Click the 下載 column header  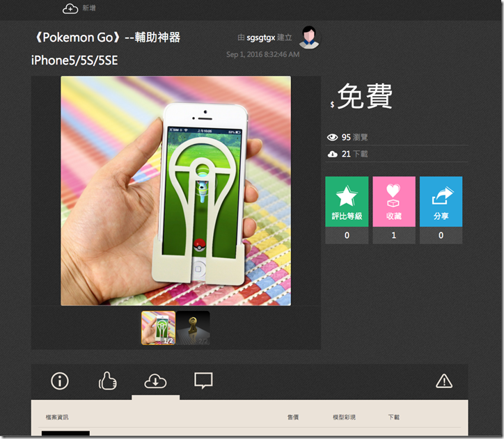click(x=394, y=417)
